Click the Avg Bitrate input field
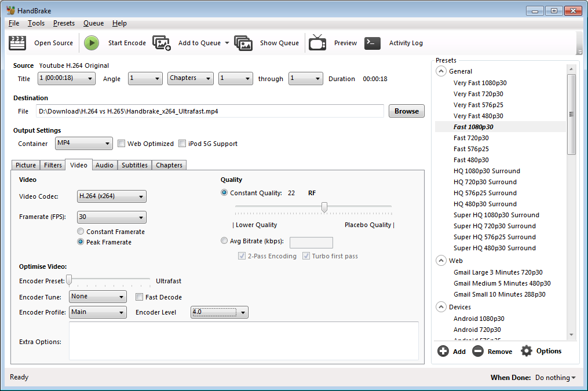Screen dimensions: 588x391 311,243
